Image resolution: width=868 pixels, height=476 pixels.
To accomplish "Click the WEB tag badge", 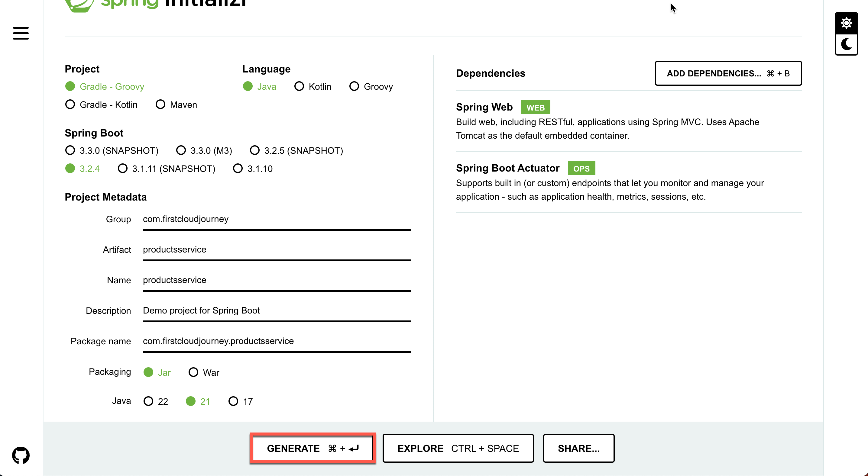I will click(536, 107).
